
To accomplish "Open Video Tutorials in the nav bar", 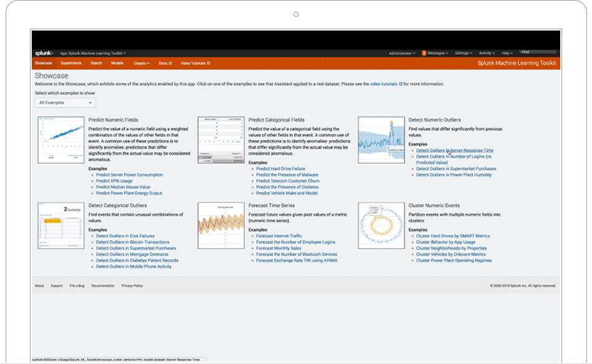I will (195, 64).
